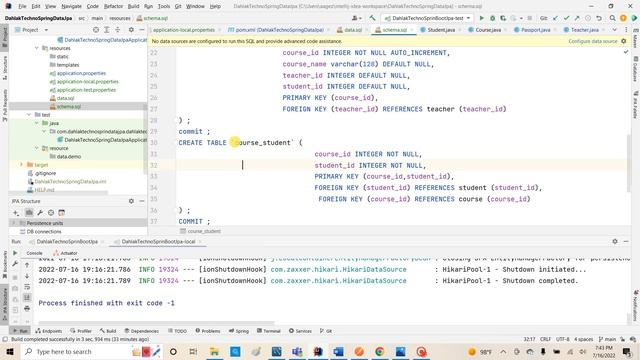
Task: Switch to data.sql editor tab
Action: 353,30
